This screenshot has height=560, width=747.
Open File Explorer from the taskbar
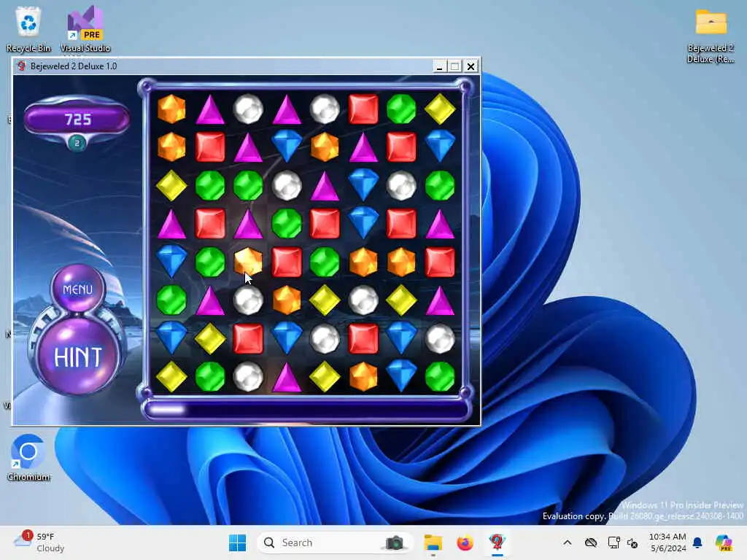pos(433,542)
